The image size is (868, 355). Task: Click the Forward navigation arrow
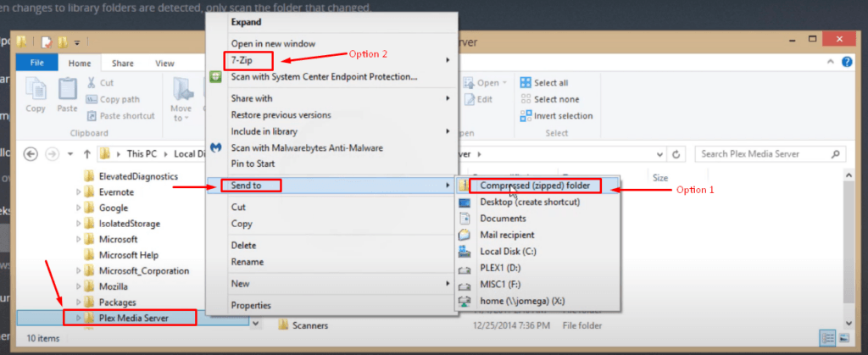pyautogui.click(x=53, y=153)
